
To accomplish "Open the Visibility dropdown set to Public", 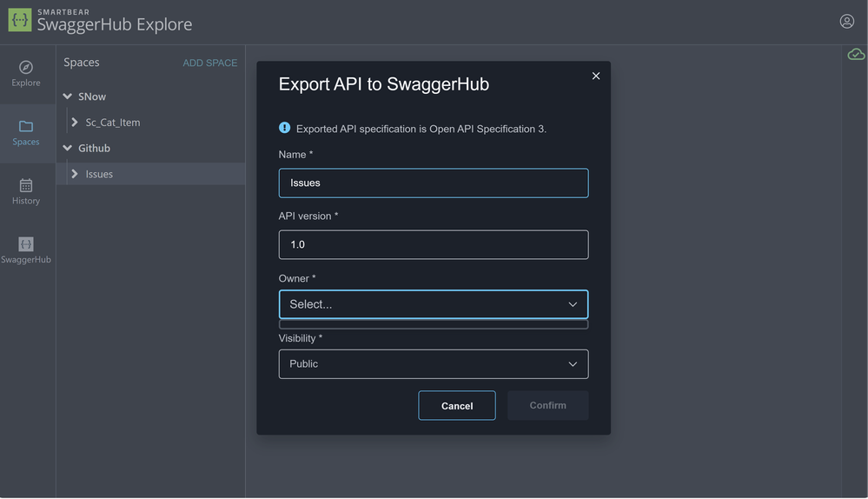I will 433,363.
